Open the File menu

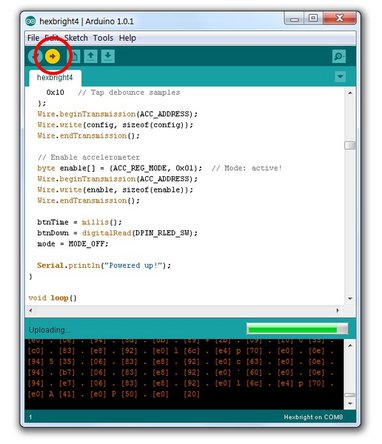pyautogui.click(x=33, y=38)
